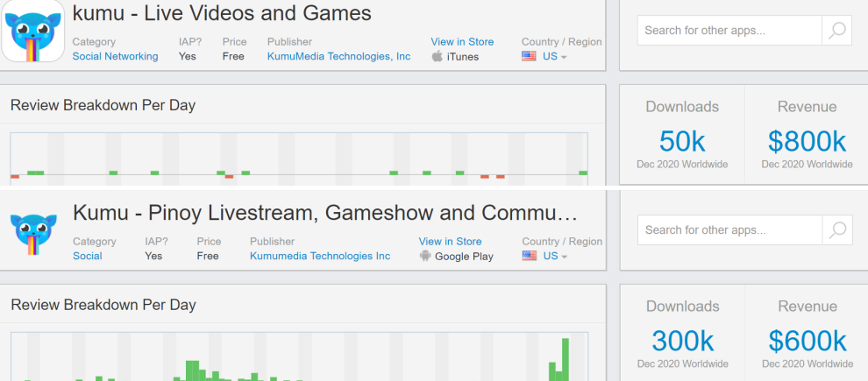Click the search magnifier icon in top search box

(836, 31)
